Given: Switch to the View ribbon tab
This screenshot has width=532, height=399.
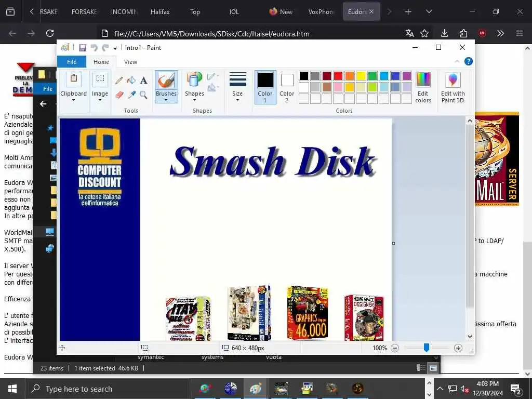Looking at the screenshot, I should click(x=130, y=62).
